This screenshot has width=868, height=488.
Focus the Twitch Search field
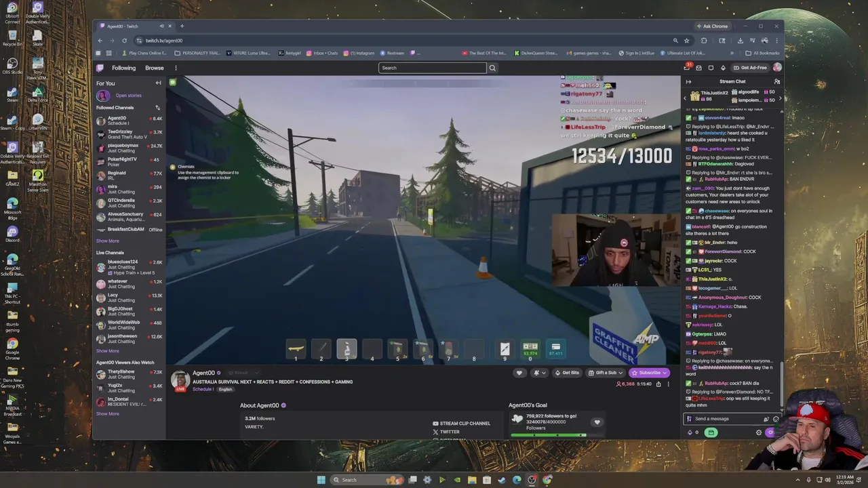tap(433, 68)
